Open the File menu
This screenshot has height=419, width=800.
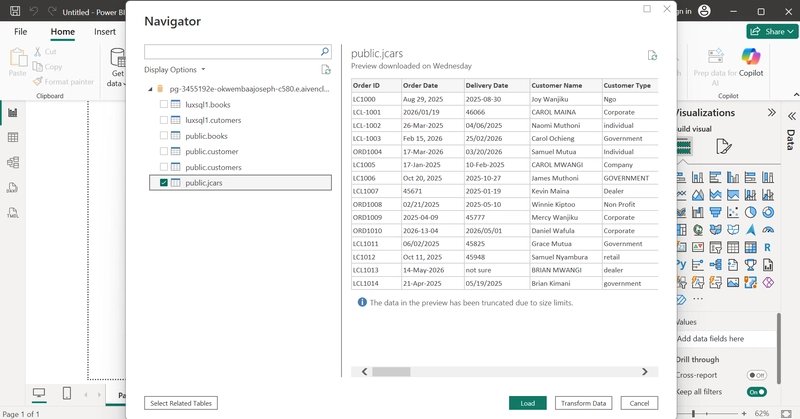(x=20, y=32)
